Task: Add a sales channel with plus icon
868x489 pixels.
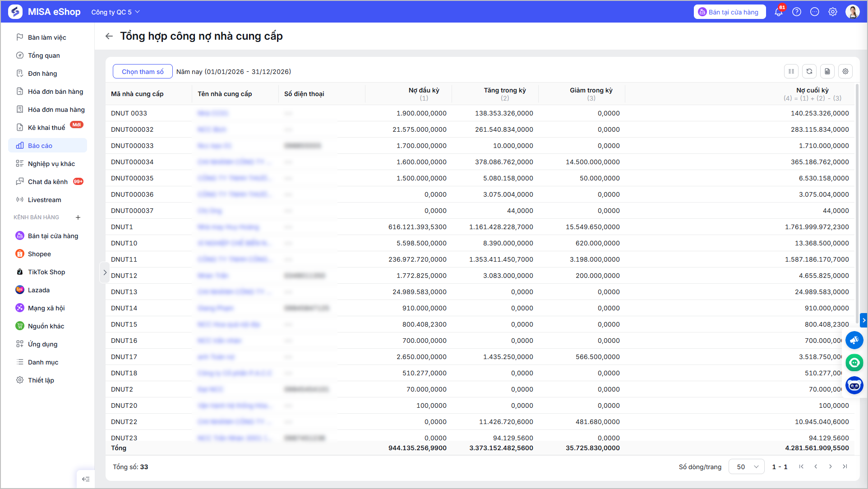Action: pyautogui.click(x=78, y=217)
